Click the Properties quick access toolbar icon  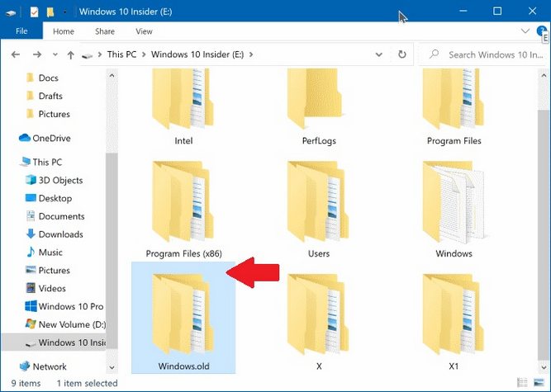34,12
